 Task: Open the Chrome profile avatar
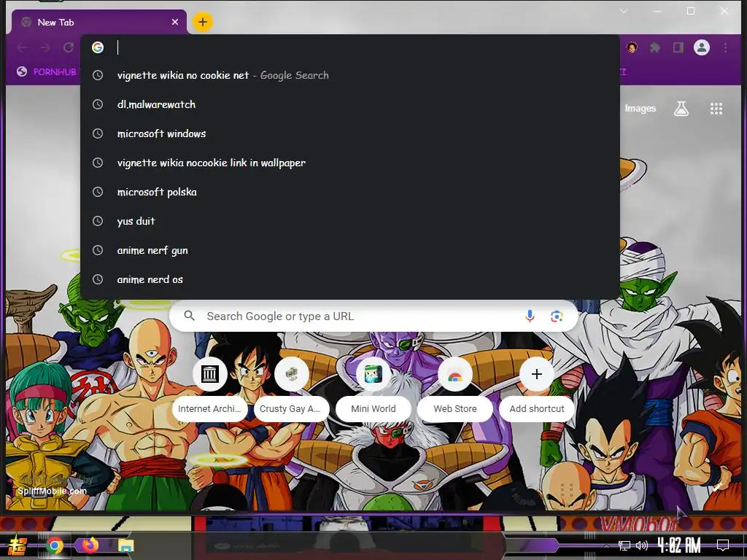702,47
